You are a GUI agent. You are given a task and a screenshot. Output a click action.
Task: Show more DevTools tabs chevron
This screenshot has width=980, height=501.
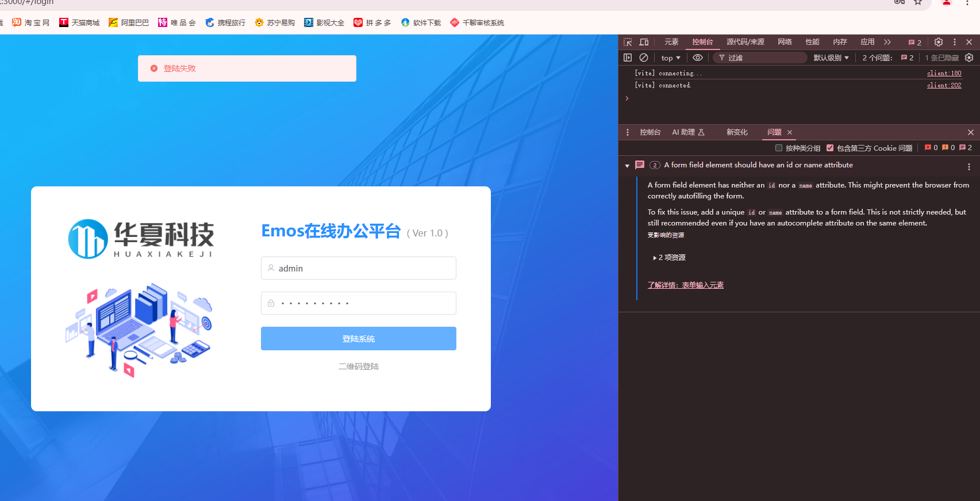pyautogui.click(x=887, y=42)
